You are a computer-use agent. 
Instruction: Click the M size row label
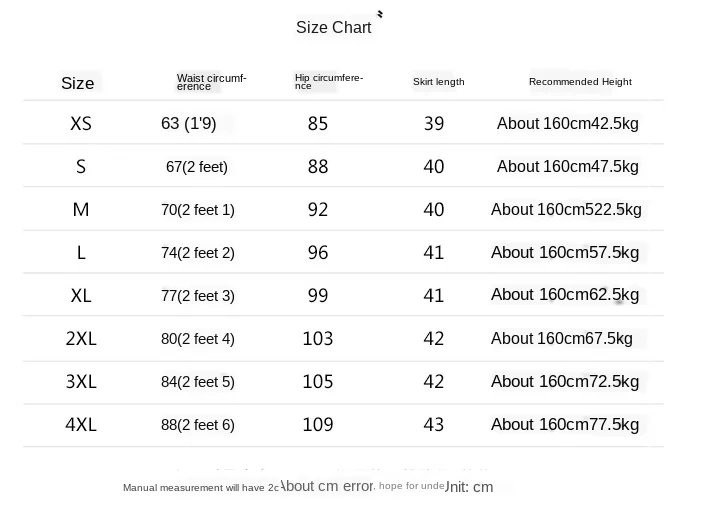pyautogui.click(x=81, y=209)
